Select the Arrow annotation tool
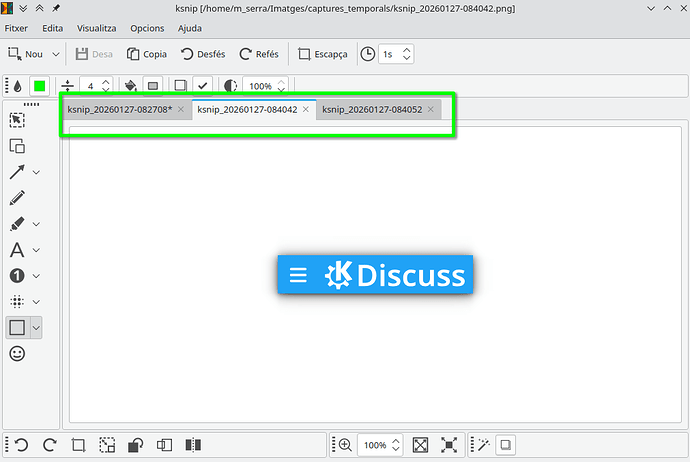Screen dimensions: 690x462 pos(18,172)
